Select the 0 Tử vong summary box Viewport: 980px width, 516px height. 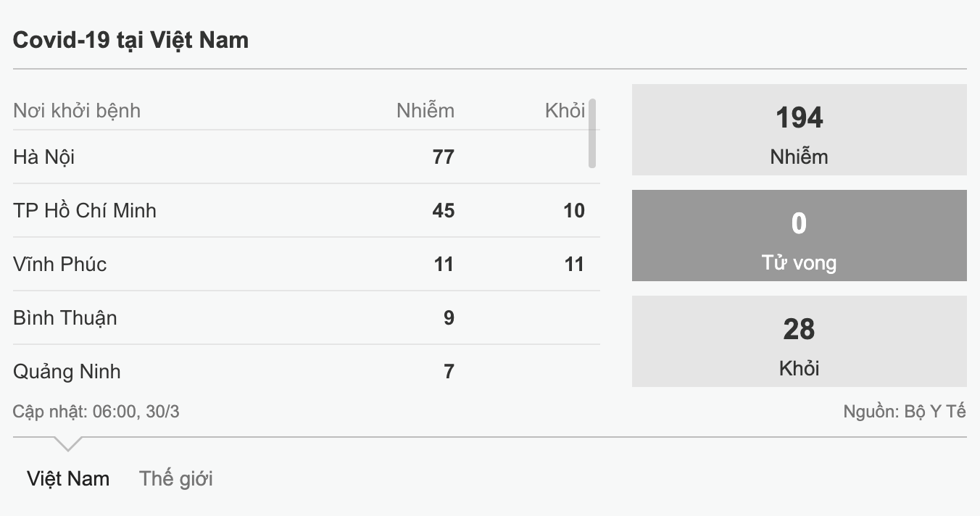(799, 236)
